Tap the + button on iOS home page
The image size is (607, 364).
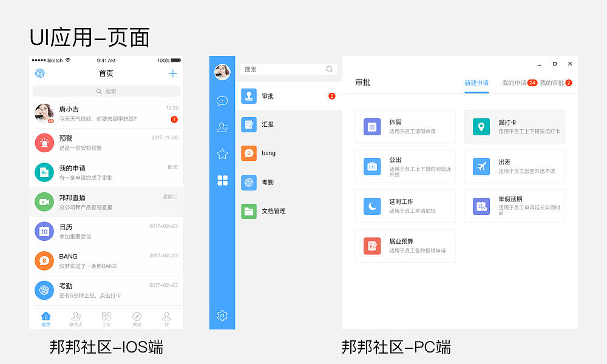(172, 72)
